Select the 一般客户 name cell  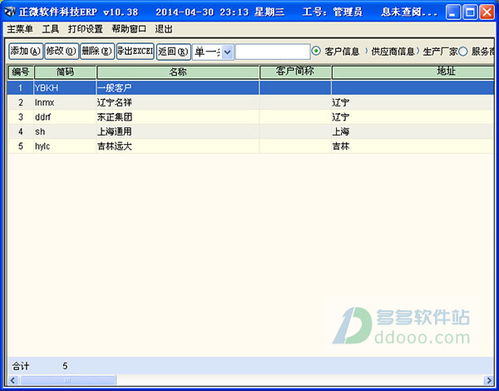[178, 88]
